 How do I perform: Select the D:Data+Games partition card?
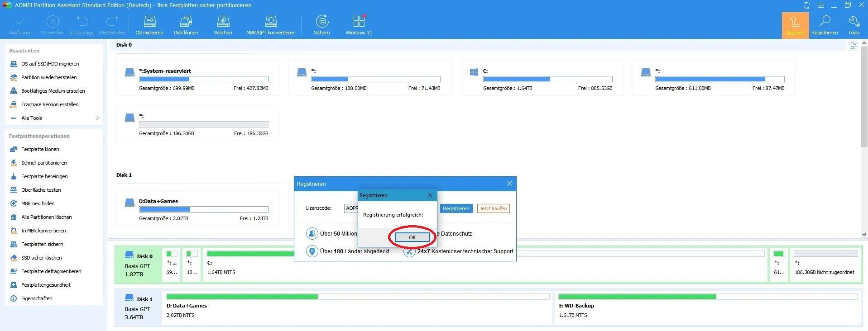(198, 208)
